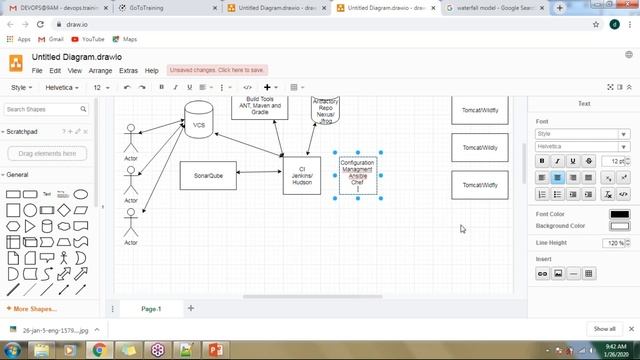
Task: Open the Font Color black swatch
Action: (x=620, y=214)
